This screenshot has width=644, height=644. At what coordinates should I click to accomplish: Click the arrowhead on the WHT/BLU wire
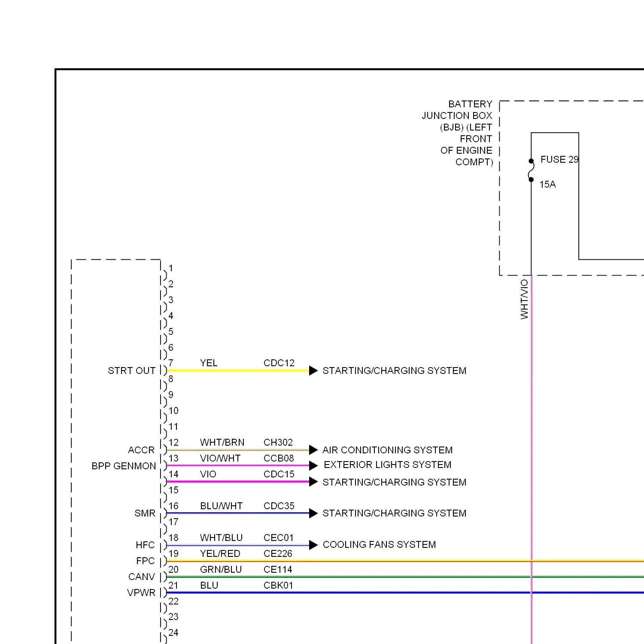313,545
